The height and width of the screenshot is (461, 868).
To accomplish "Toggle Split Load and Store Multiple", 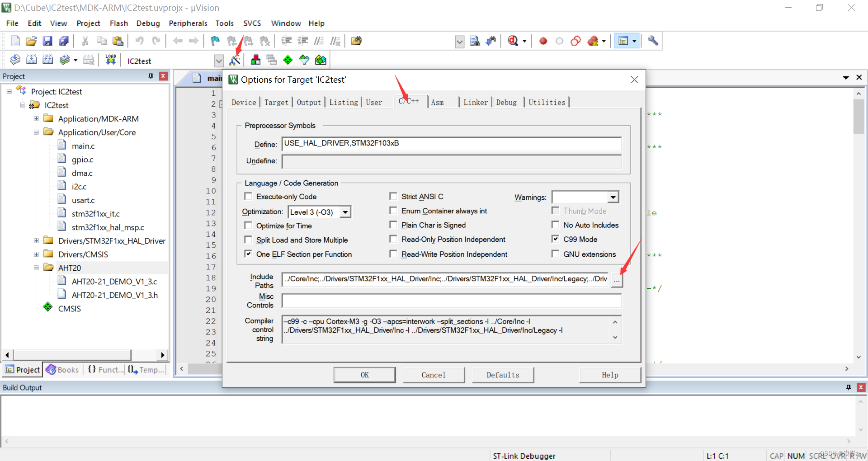I will pyautogui.click(x=248, y=240).
